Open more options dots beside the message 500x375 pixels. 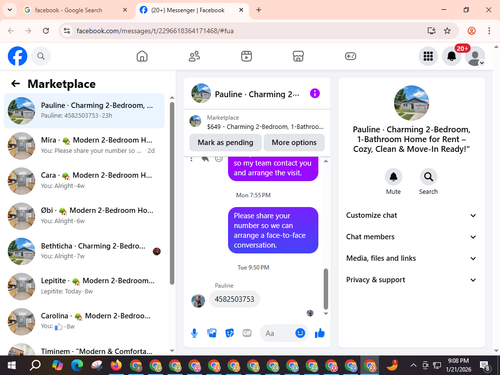(x=191, y=159)
